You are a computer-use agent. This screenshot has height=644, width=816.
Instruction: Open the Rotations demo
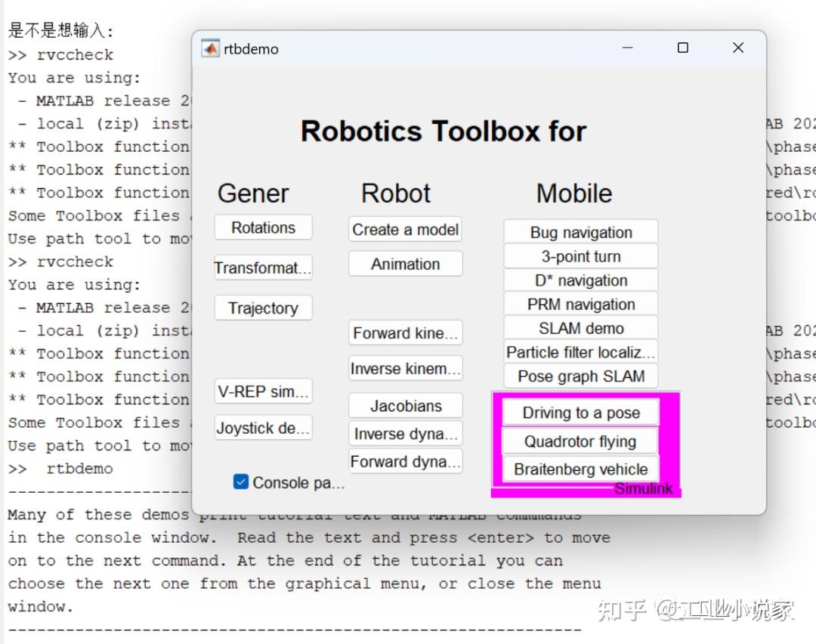(x=263, y=227)
